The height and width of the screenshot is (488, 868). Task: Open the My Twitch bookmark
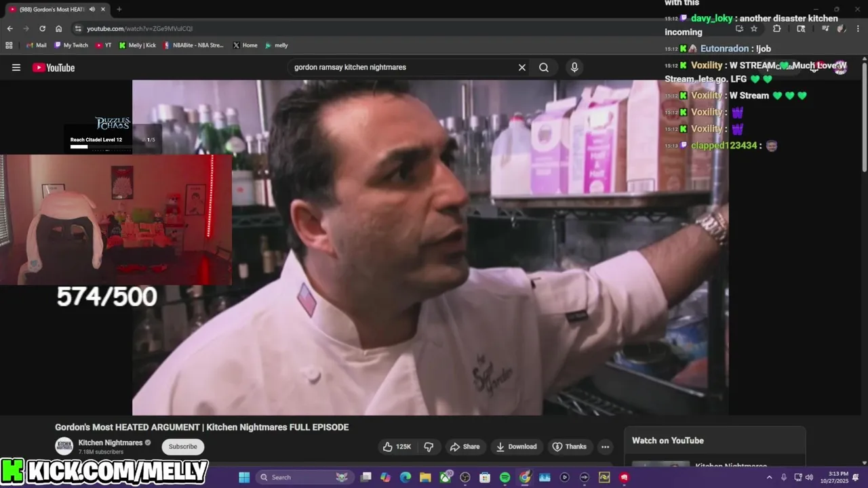tap(71, 45)
